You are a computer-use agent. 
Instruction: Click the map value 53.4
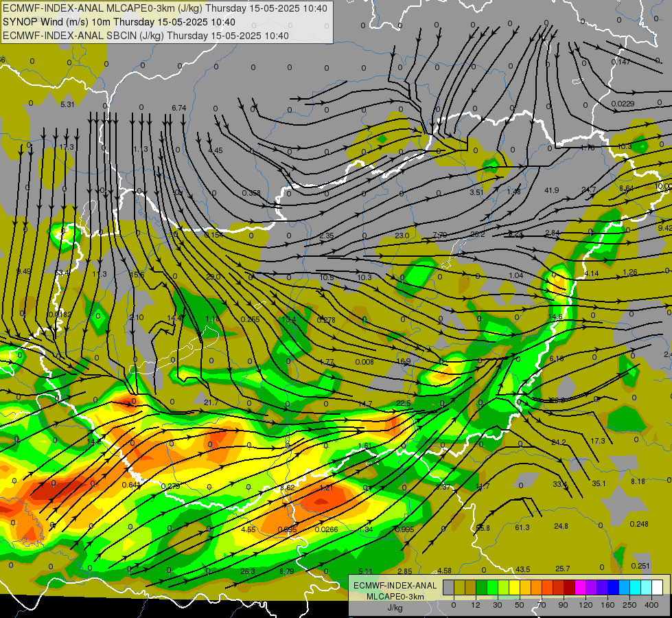[x=62, y=273]
